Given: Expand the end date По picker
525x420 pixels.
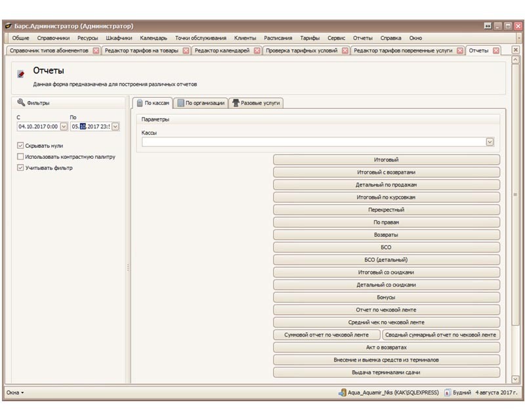Looking at the screenshot, I should [115, 127].
